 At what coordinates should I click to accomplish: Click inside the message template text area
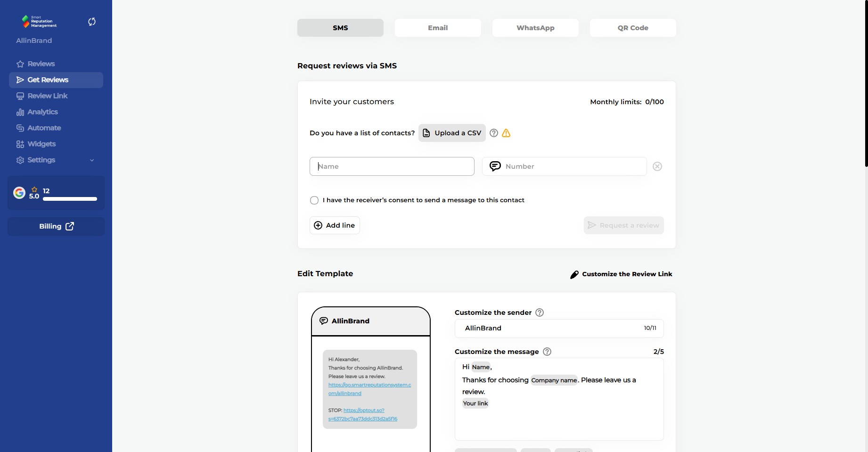559,399
